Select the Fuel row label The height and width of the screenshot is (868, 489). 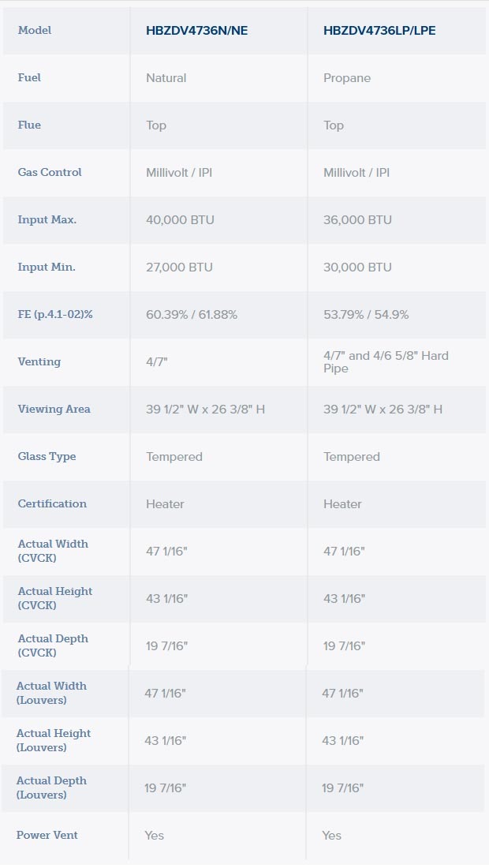29,77
